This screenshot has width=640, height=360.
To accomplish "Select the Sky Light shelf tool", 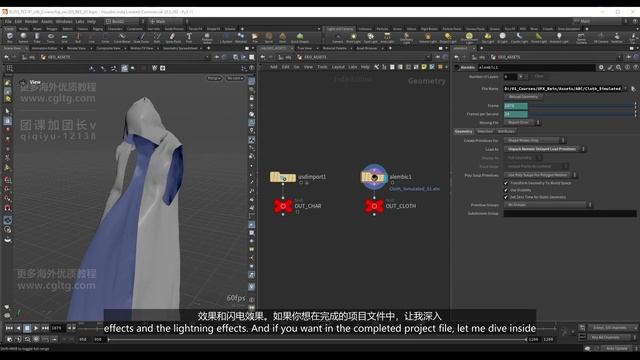I will [x=488, y=38].
